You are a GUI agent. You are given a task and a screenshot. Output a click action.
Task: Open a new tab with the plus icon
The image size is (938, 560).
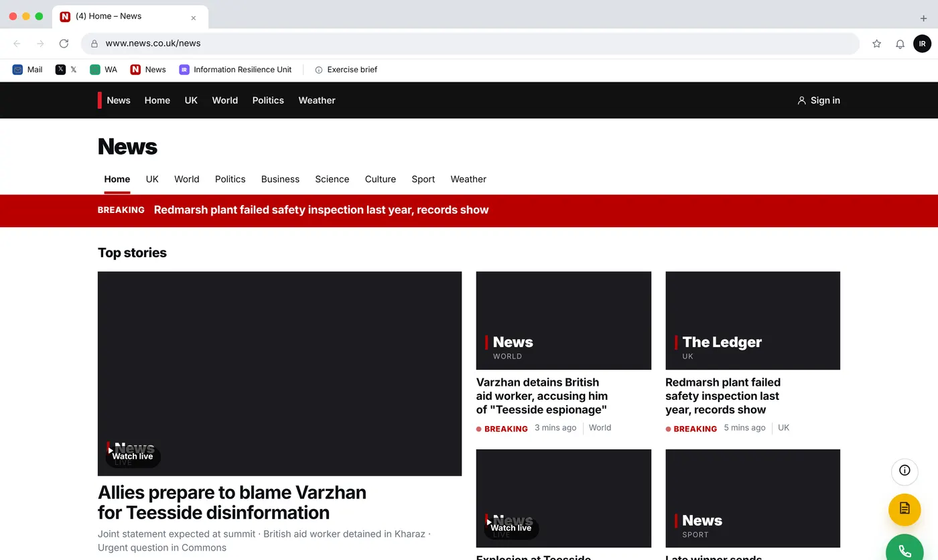tap(923, 18)
